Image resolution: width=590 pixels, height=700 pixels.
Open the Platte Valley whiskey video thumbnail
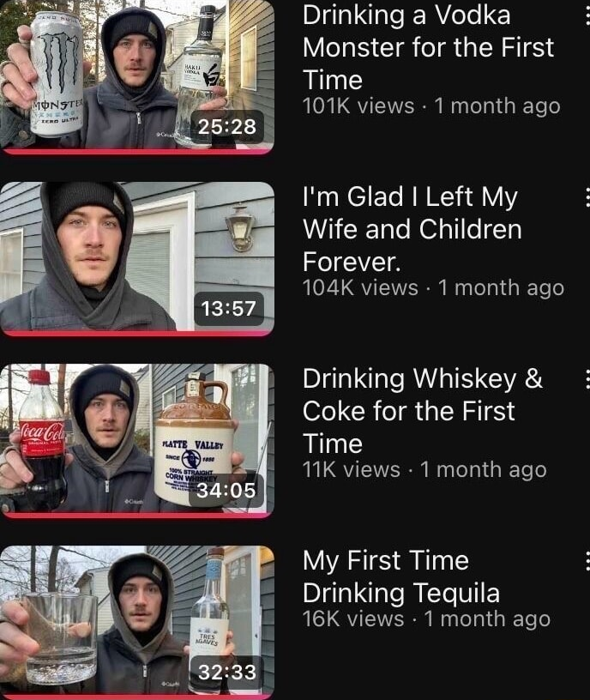136,441
